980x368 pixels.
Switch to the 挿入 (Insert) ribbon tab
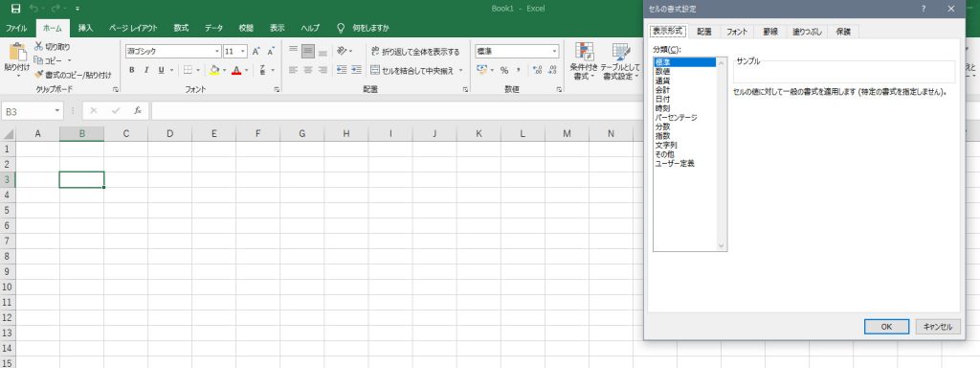(x=85, y=28)
